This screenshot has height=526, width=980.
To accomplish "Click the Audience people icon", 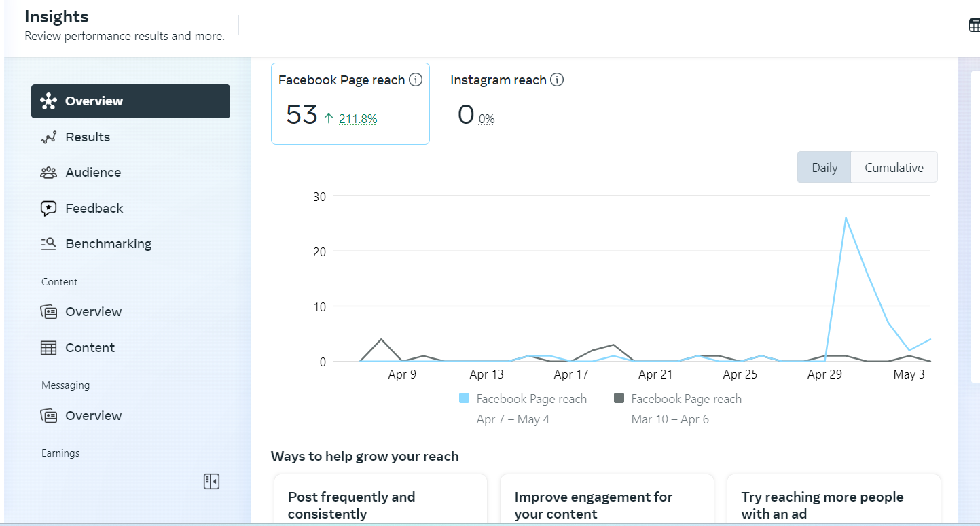I will tap(48, 173).
